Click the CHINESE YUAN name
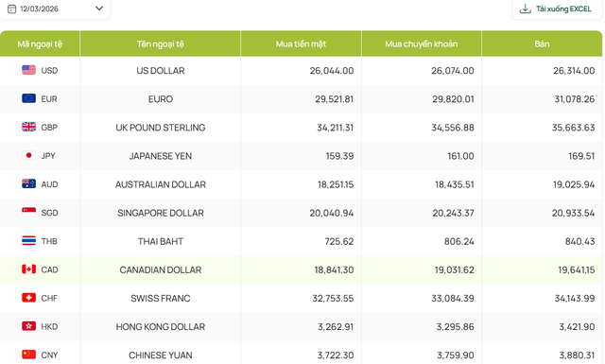This screenshot has width=605, height=364. (161, 355)
